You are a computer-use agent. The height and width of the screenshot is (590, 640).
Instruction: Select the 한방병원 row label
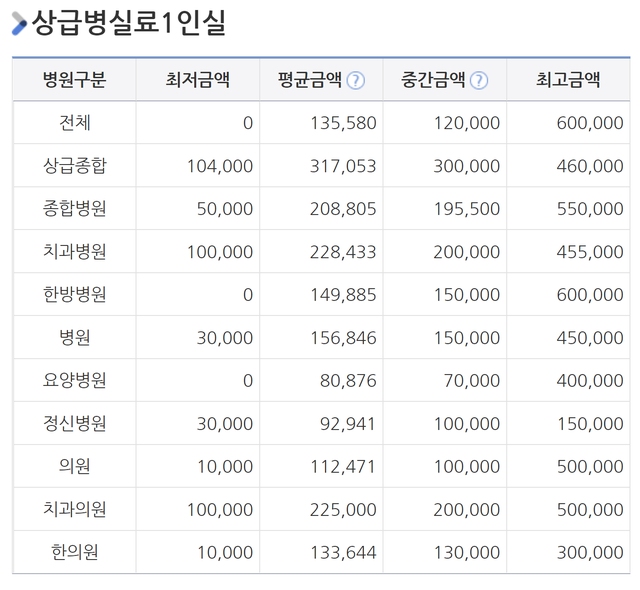(74, 294)
